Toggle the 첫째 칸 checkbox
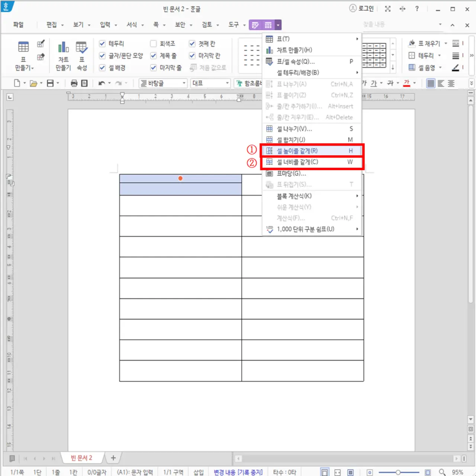The width and height of the screenshot is (476, 476). (192, 43)
